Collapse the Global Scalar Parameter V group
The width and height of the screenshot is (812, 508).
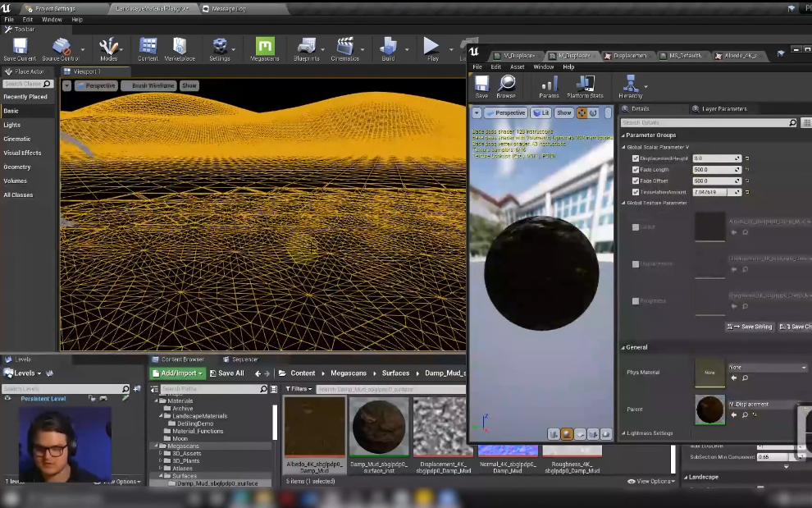click(x=625, y=147)
